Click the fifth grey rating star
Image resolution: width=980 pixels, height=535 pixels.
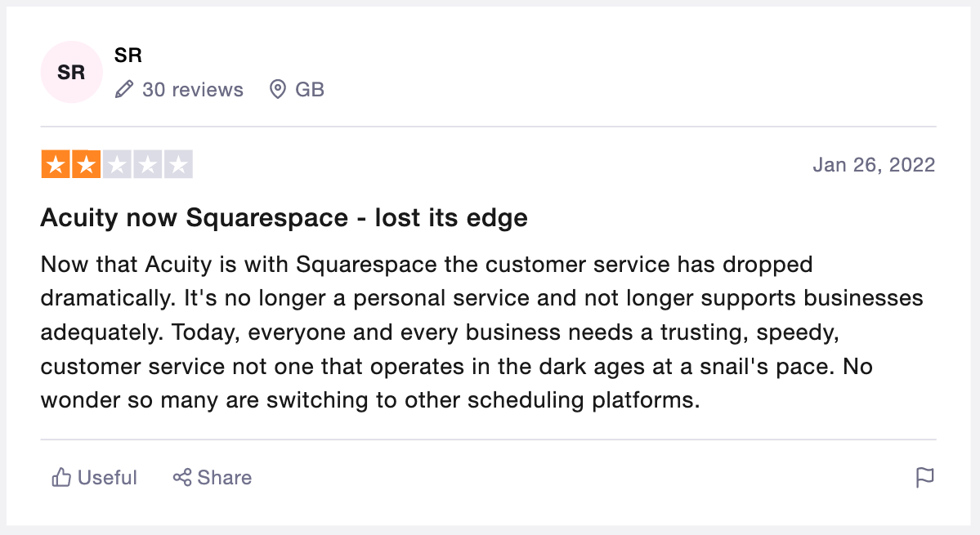click(178, 165)
